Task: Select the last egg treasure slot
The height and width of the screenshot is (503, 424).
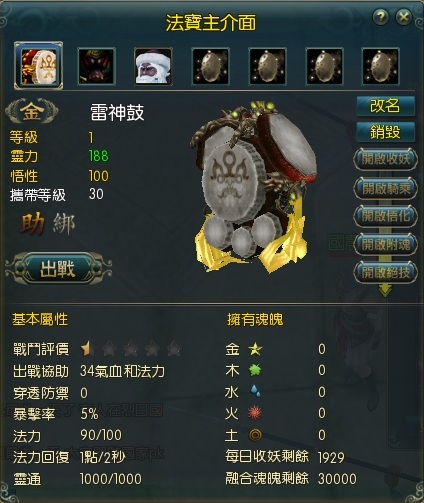Action: click(x=380, y=66)
